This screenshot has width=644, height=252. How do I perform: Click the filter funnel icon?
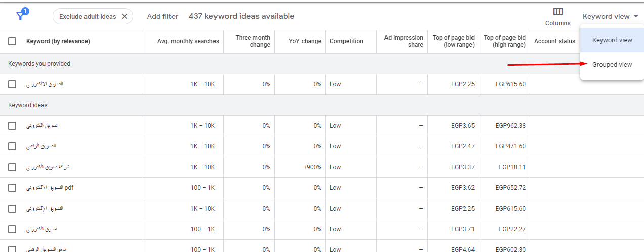point(20,16)
